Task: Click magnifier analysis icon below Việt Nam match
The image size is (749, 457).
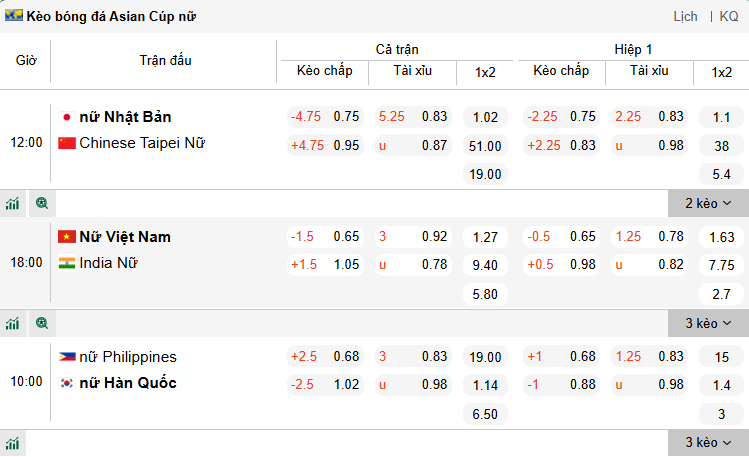Action: (x=42, y=323)
